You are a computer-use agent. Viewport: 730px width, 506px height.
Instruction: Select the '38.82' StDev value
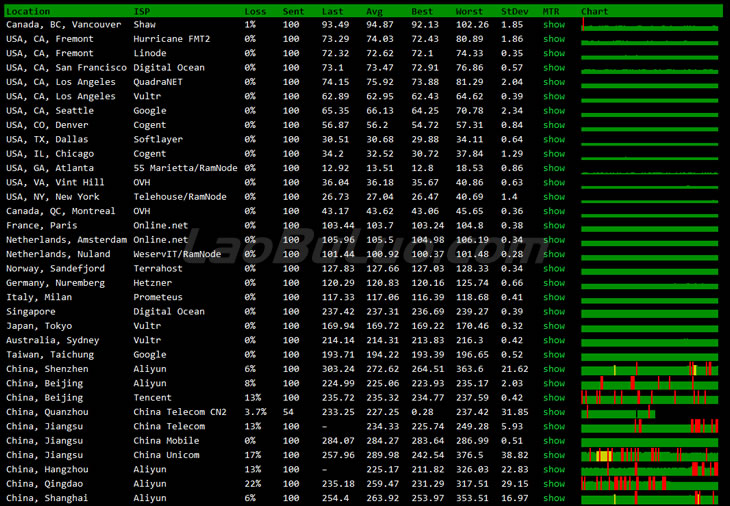[515, 455]
